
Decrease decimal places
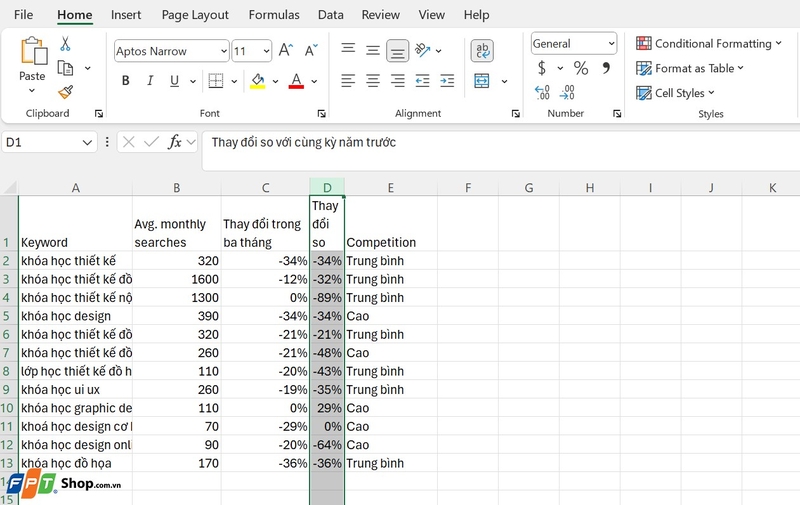point(567,92)
